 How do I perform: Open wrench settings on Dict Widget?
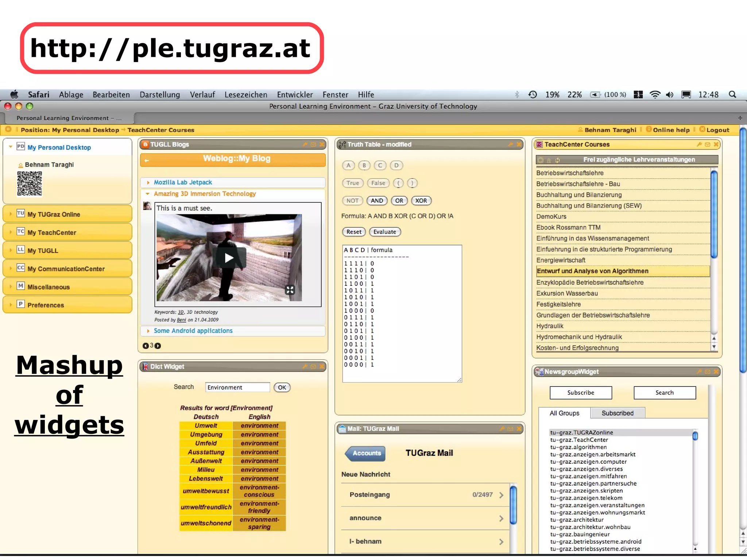pos(305,366)
